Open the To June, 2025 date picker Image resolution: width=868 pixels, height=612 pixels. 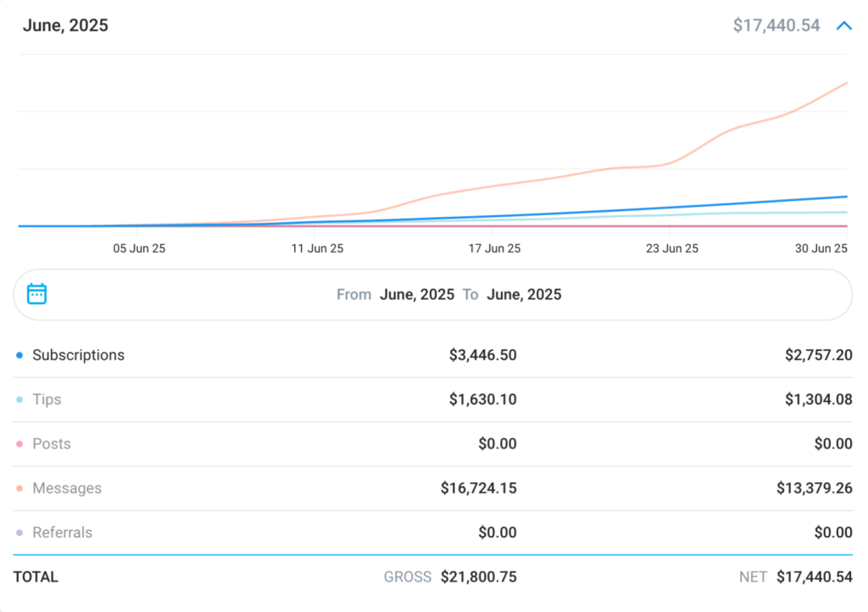(523, 295)
